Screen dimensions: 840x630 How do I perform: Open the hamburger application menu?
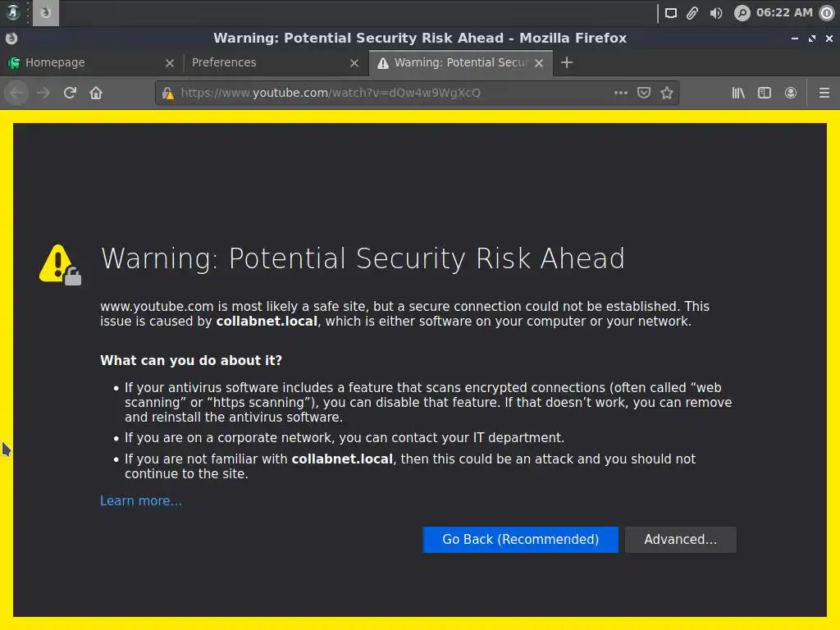824,93
